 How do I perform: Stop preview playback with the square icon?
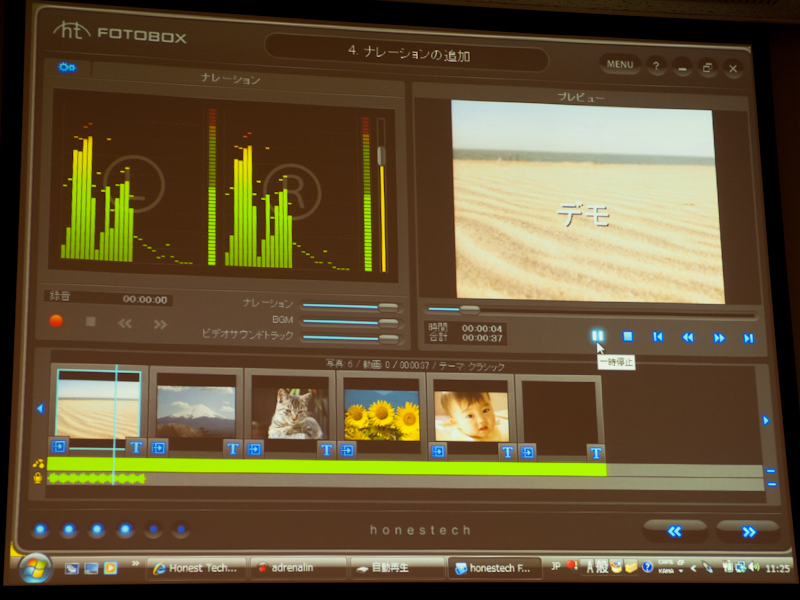[628, 335]
